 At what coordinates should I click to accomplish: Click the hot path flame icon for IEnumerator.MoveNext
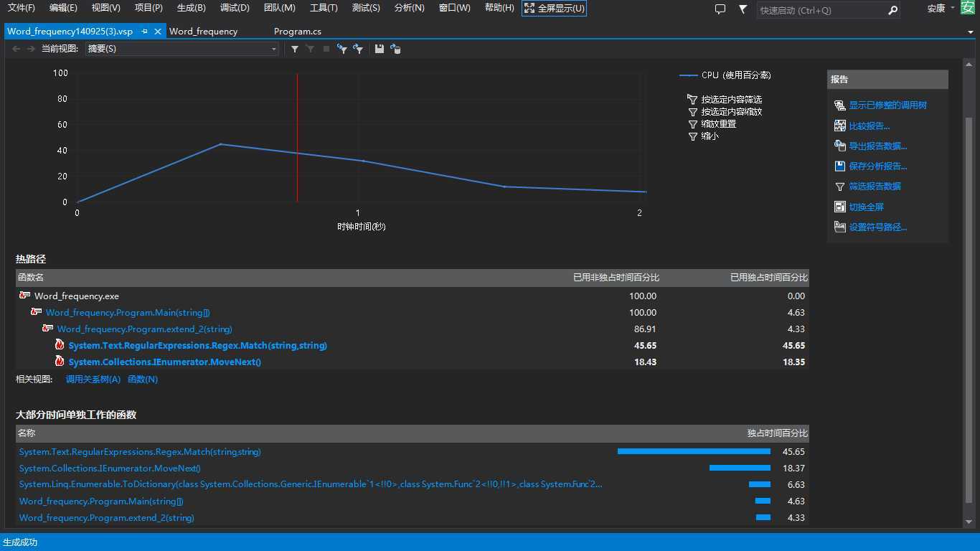pos(60,362)
